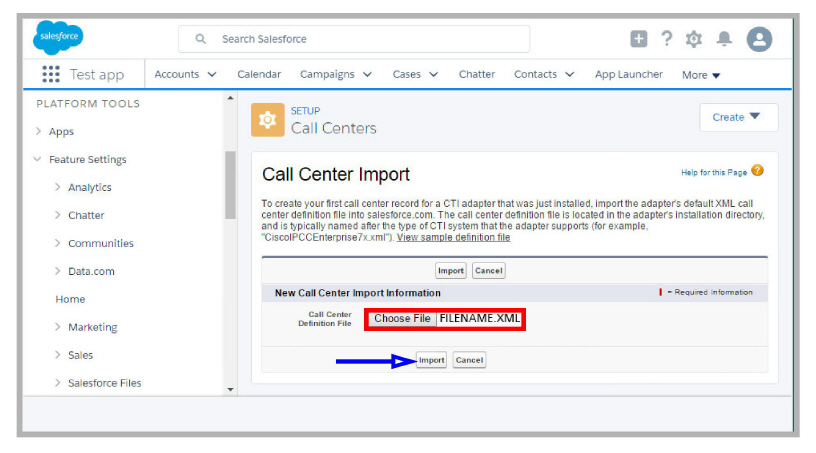This screenshot has width=816, height=453.
Task: Open the notifications bell
Action: click(724, 39)
